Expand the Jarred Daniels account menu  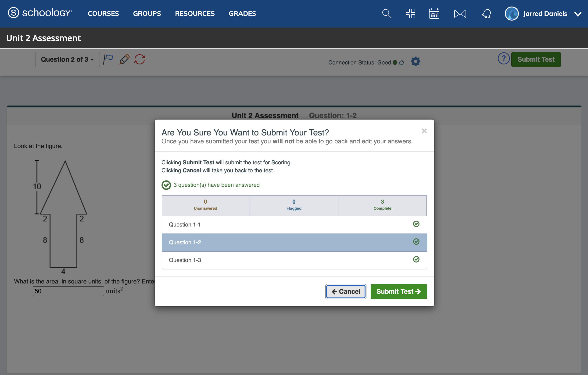(x=578, y=14)
